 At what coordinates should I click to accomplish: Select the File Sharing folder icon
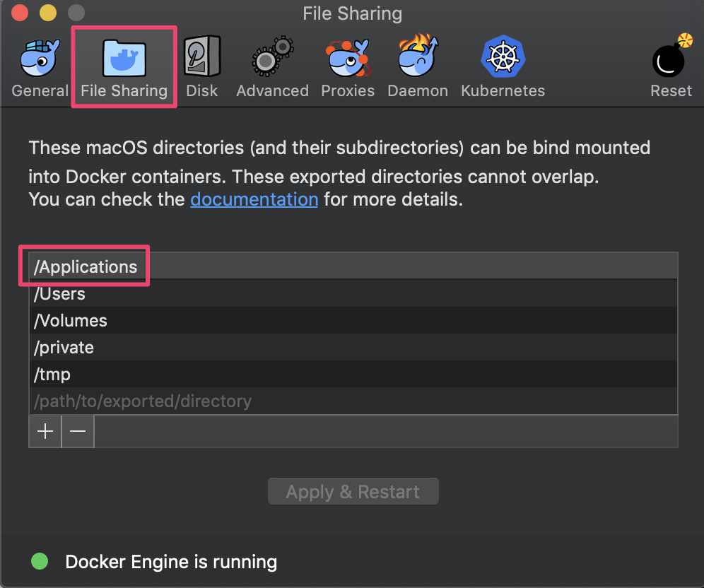click(x=124, y=59)
